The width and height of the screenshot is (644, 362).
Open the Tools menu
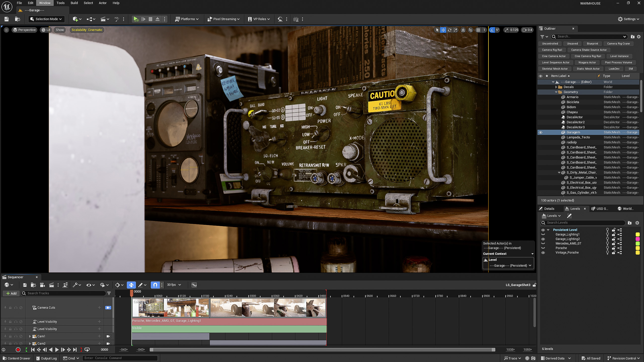(60, 3)
